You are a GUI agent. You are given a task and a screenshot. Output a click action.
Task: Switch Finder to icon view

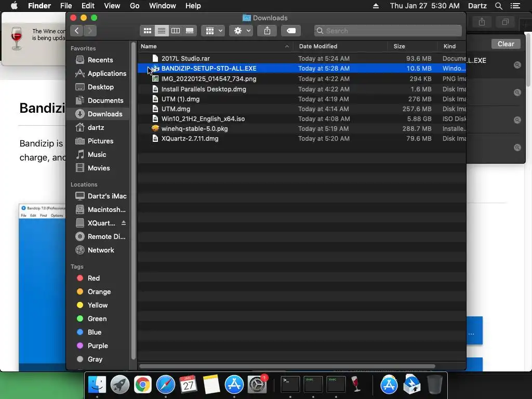pyautogui.click(x=147, y=31)
